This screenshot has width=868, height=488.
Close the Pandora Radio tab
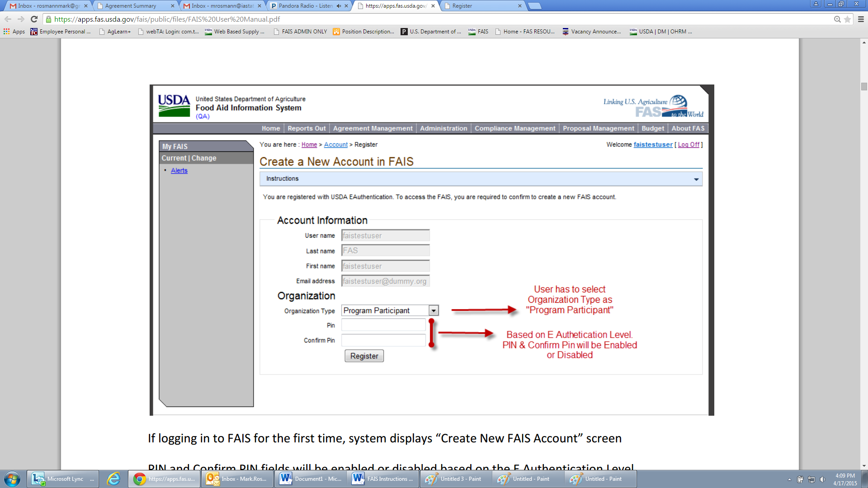pos(346,6)
